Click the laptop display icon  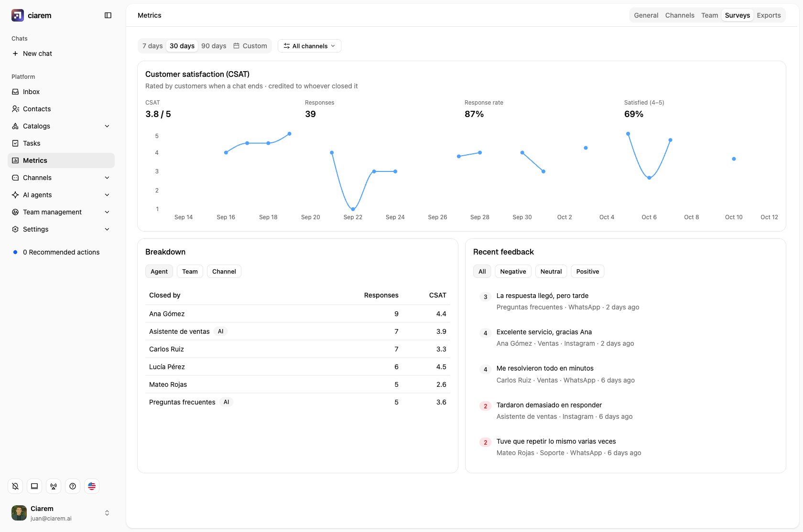pyautogui.click(x=34, y=486)
